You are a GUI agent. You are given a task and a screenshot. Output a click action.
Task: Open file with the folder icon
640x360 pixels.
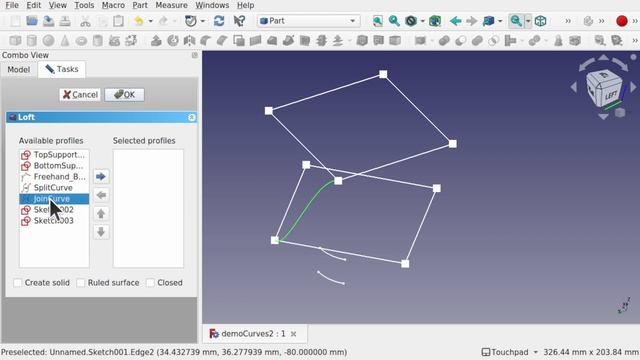pos(32,21)
